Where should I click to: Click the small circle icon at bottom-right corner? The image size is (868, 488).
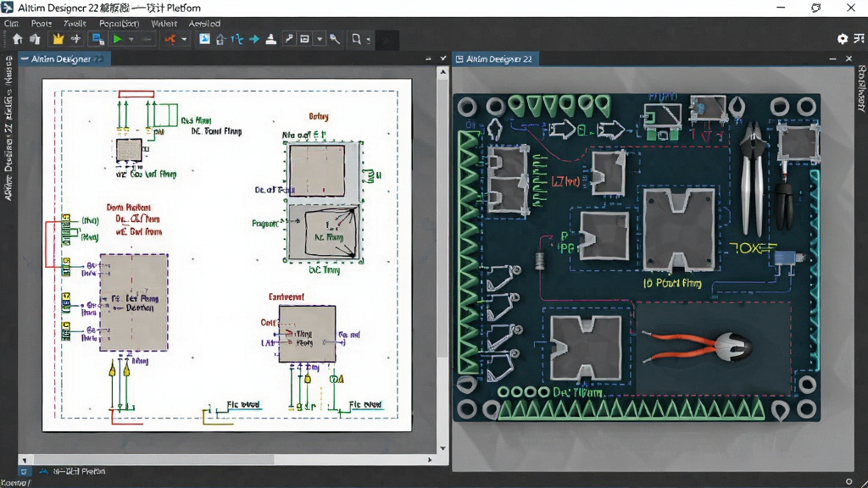pyautogui.click(x=849, y=481)
